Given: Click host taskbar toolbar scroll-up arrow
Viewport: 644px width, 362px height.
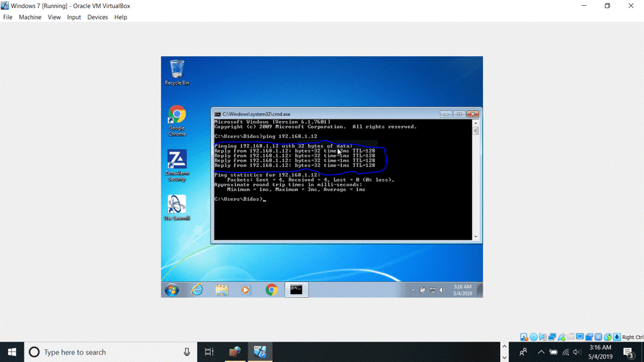Looking at the screenshot, I should click(505, 346).
